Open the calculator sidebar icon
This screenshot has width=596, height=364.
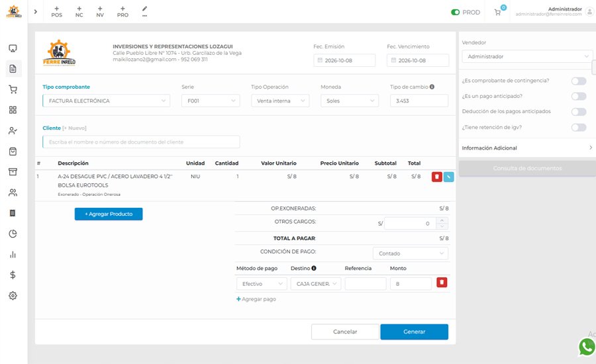point(13,213)
